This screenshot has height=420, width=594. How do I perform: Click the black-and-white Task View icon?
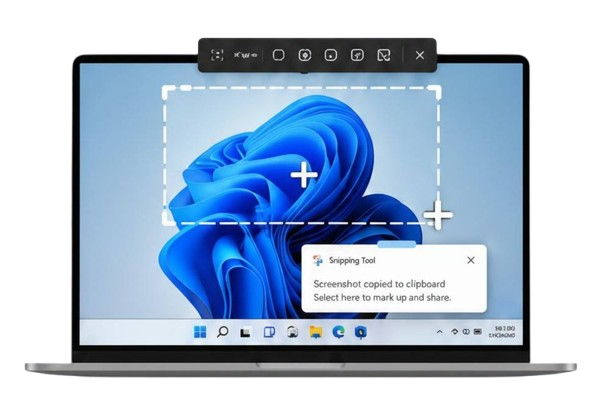tap(245, 333)
